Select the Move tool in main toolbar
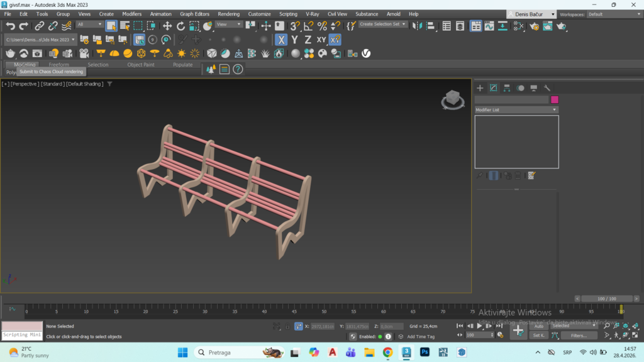 167,26
